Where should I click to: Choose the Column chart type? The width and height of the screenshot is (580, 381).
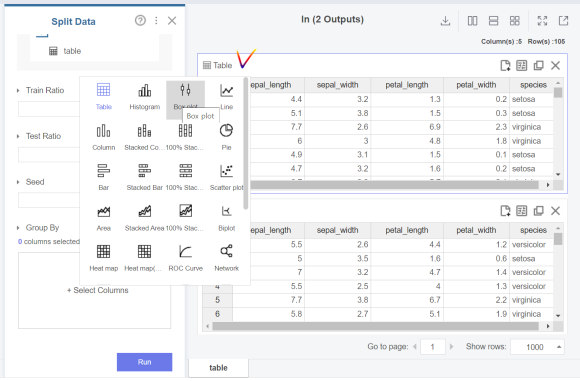tap(103, 137)
